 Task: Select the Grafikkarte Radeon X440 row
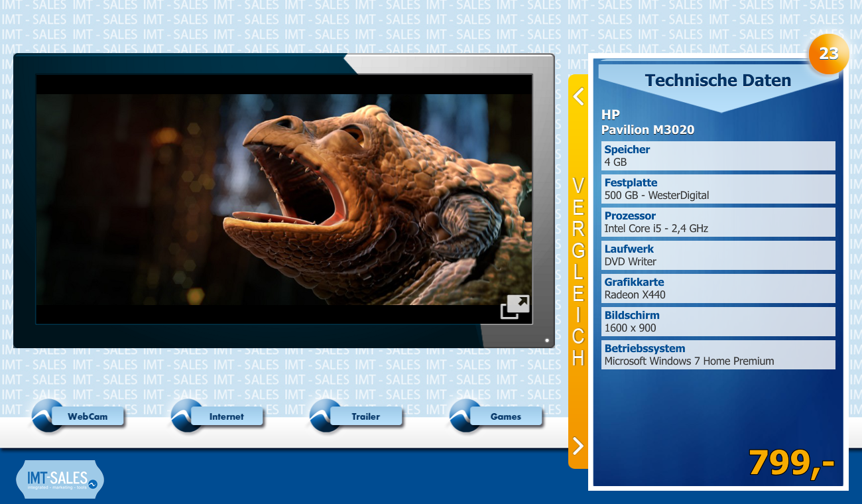(718, 288)
